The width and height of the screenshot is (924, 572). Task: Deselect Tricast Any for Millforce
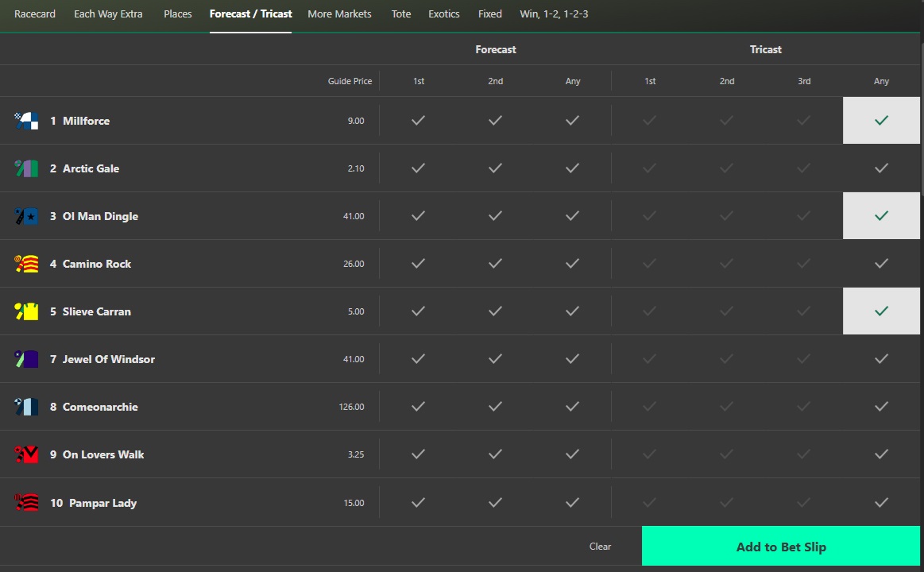(881, 120)
